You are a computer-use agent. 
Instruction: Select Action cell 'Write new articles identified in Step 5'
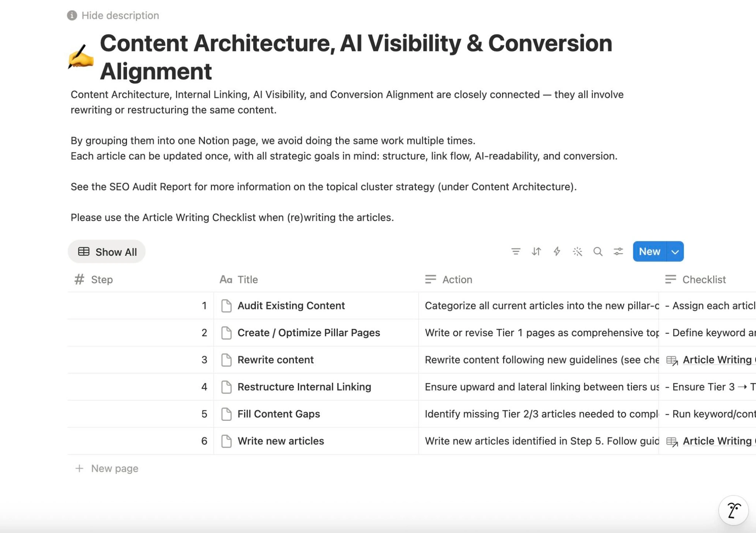(x=539, y=441)
